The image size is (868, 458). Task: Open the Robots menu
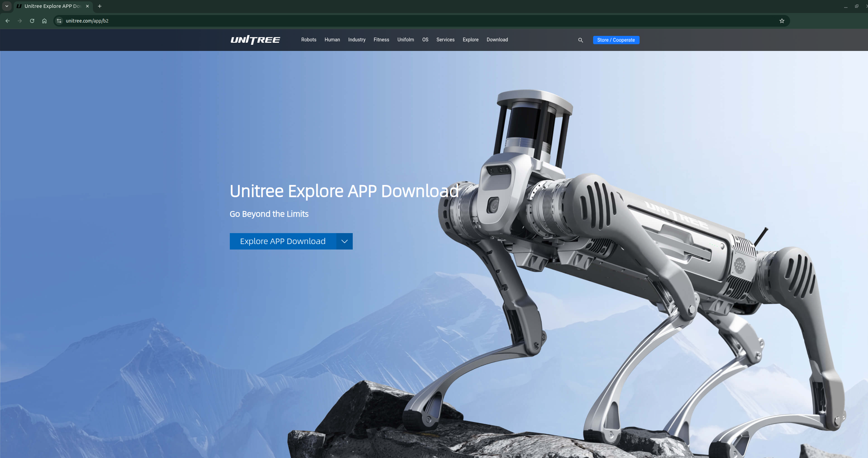308,40
